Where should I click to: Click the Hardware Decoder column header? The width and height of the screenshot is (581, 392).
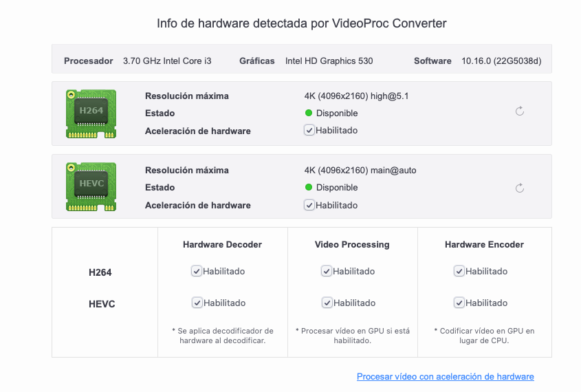[x=222, y=245]
